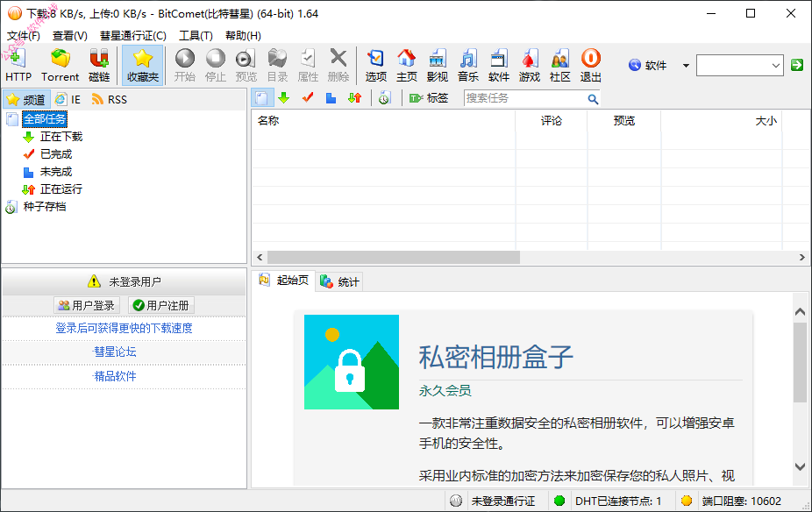Screen dimensions: 812x512
Task: Toggle the 收藏夹 favorites panel
Action: [x=142, y=65]
